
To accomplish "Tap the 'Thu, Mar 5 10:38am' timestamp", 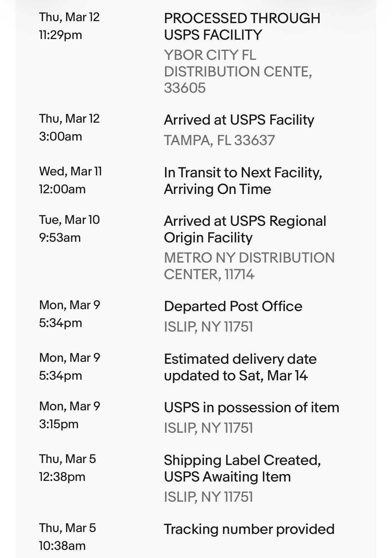I will tap(67, 537).
